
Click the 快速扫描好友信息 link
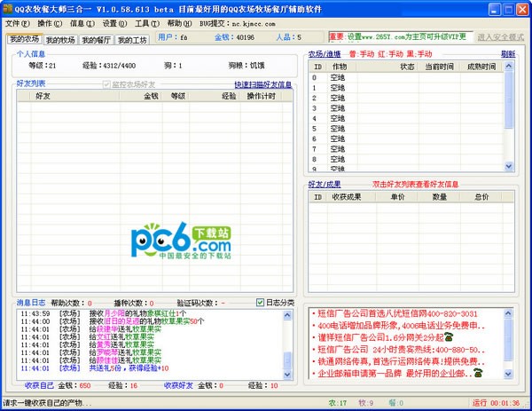(x=263, y=84)
